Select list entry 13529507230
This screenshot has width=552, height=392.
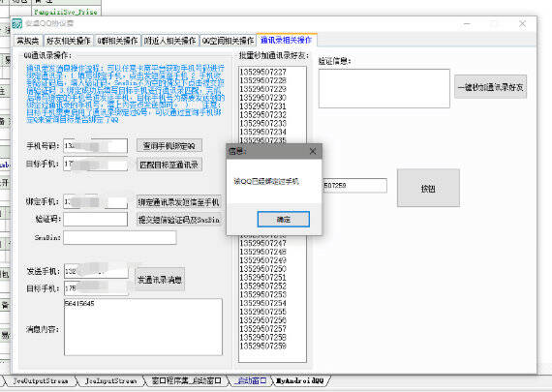click(x=263, y=98)
